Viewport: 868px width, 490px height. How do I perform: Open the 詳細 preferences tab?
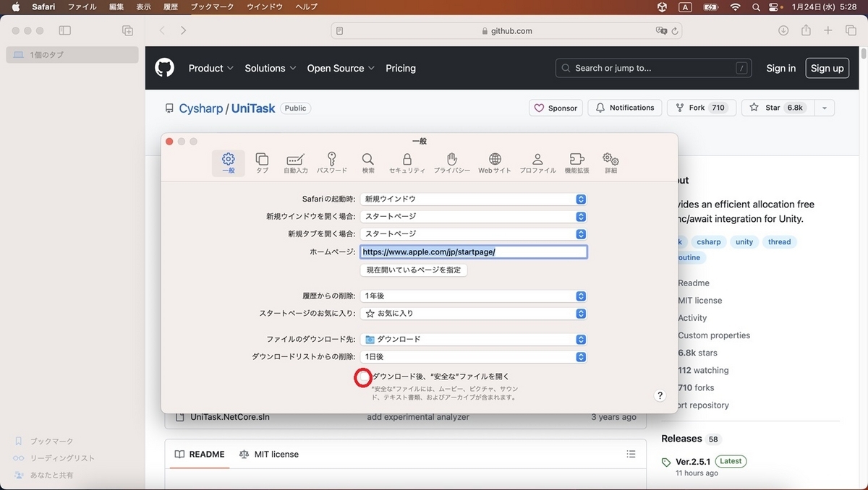[x=611, y=163]
